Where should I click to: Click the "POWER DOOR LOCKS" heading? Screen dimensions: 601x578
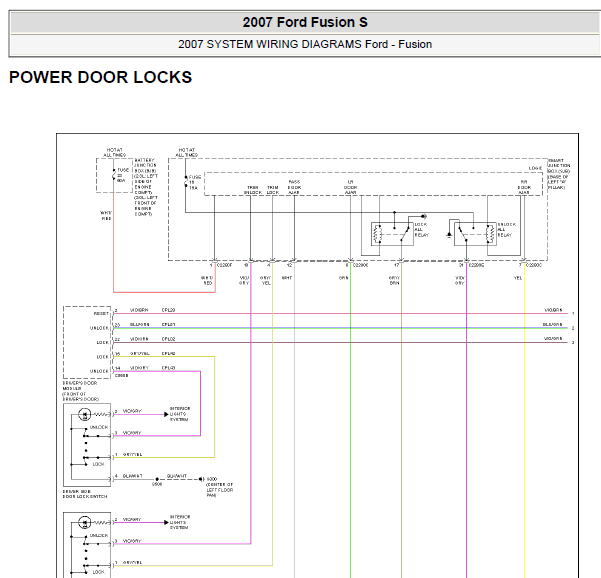pyautogui.click(x=100, y=77)
